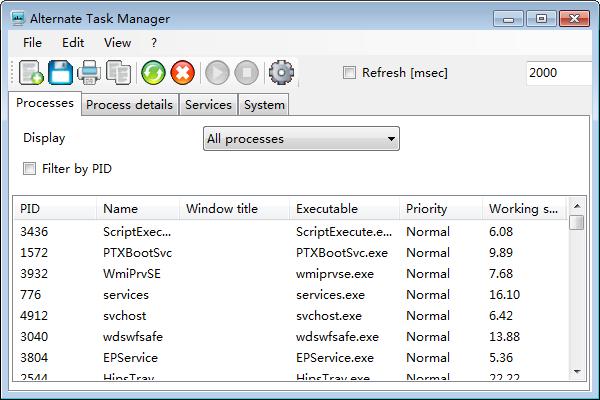600x400 pixels.
Task: Click the Alternate Task Manager title bar icon
Action: tap(18, 18)
